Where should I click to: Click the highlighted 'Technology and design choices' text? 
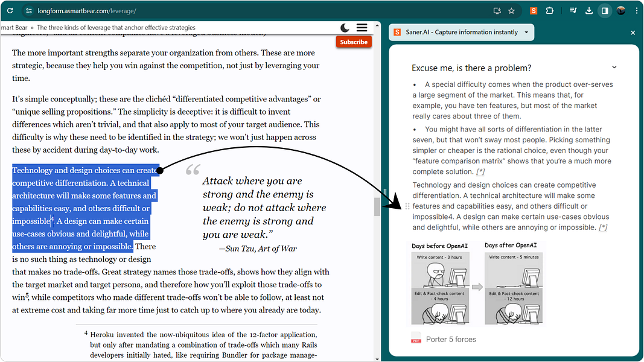pos(84,209)
